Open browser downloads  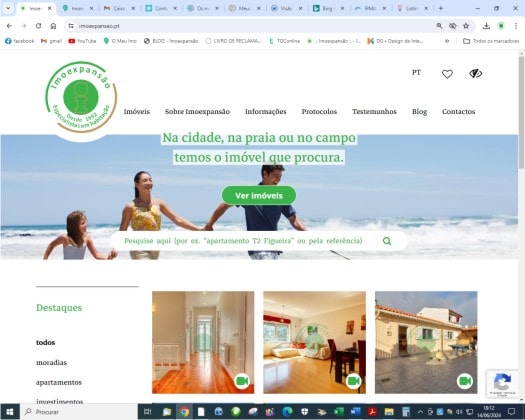point(486,26)
